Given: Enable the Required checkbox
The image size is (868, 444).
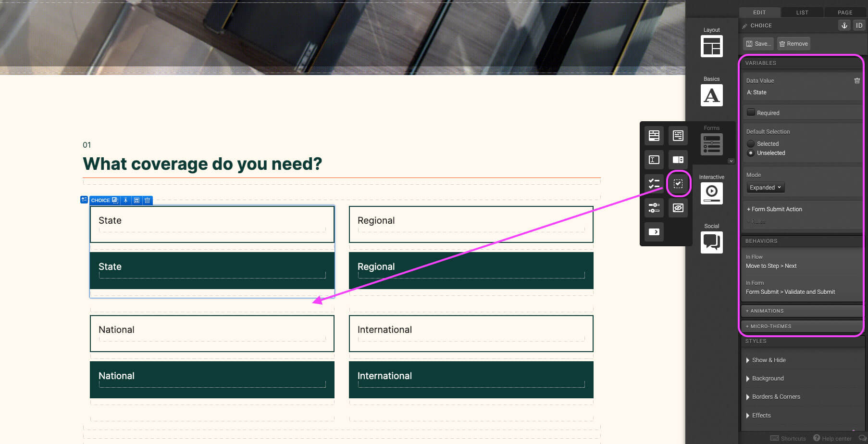Looking at the screenshot, I should tap(751, 113).
